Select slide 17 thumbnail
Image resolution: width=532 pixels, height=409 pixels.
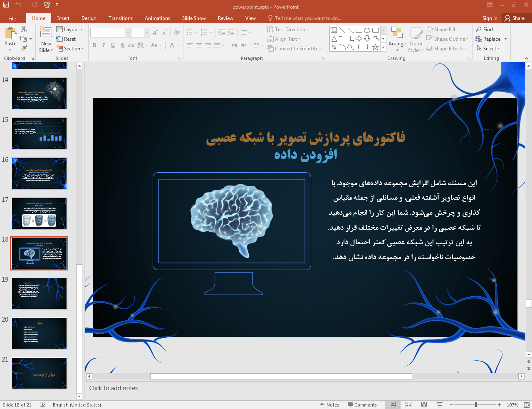(x=39, y=213)
